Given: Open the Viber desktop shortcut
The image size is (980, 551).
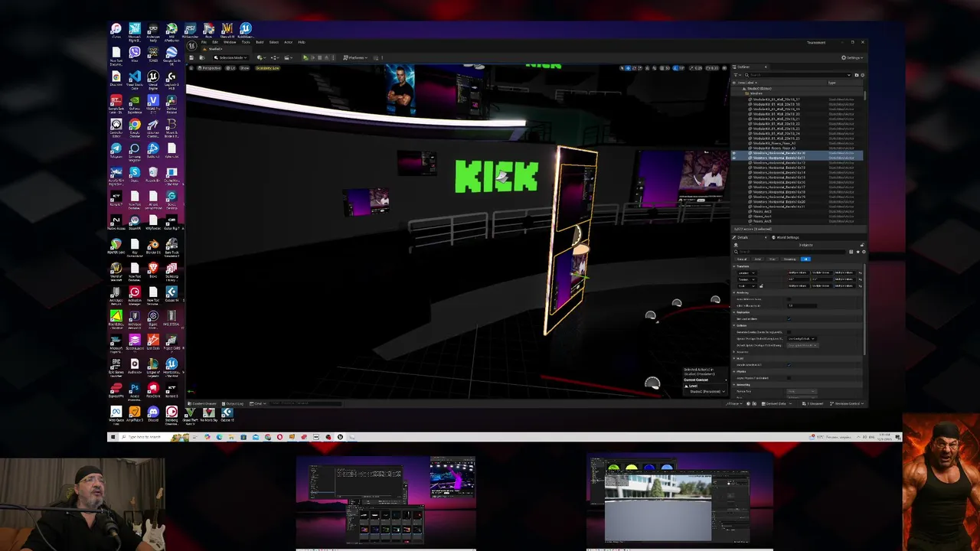Looking at the screenshot, I should [x=135, y=54].
